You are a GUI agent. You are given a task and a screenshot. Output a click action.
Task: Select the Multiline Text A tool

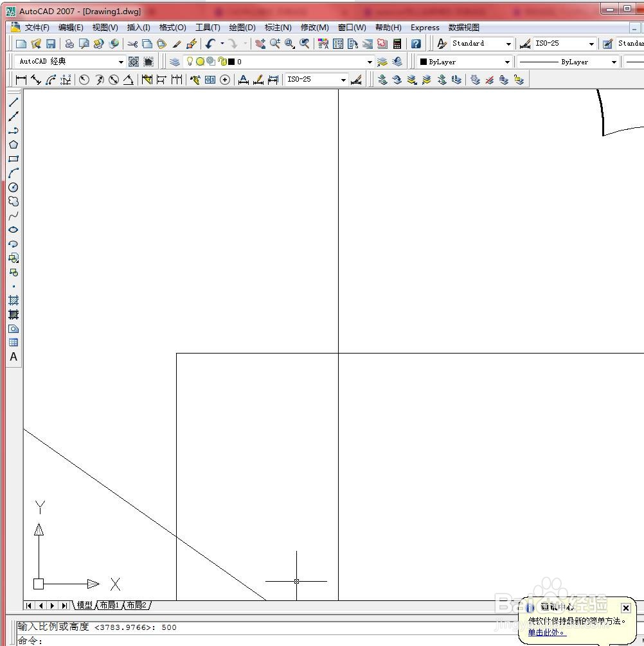click(x=13, y=357)
